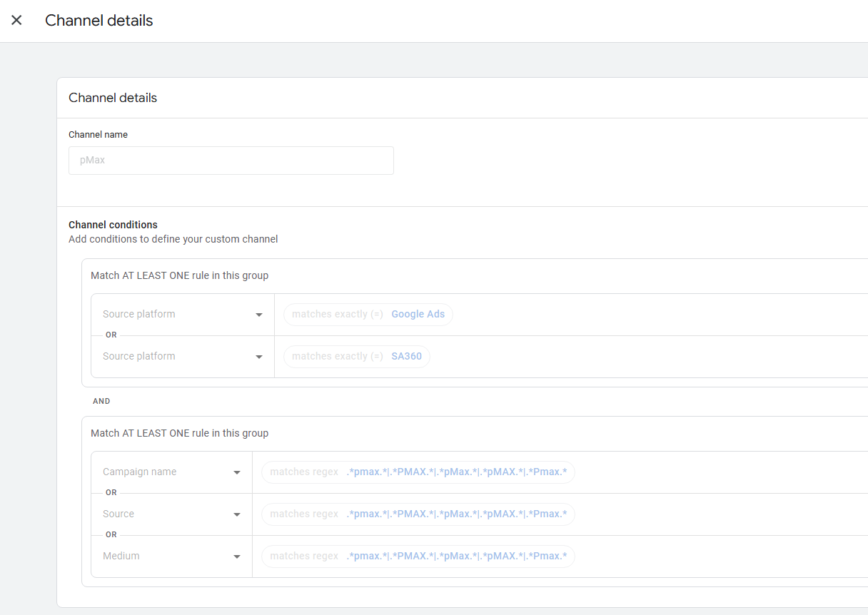Screen dimensions: 868x615
Task: Expand the Source dimension dropdown
Action: click(x=171, y=514)
